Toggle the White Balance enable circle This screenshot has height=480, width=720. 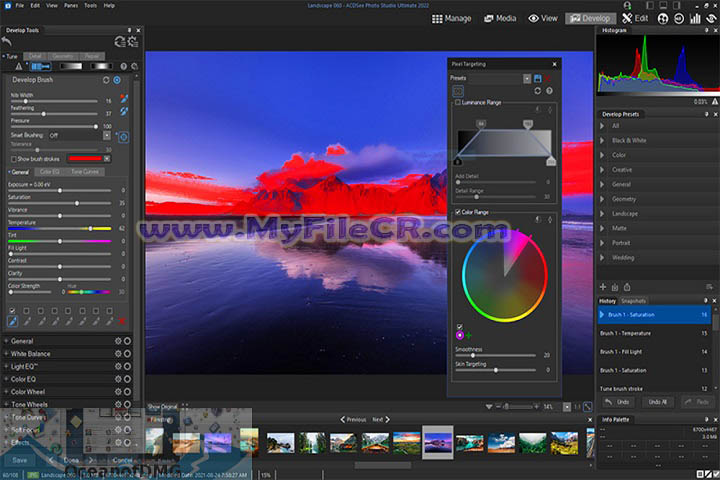(127, 354)
